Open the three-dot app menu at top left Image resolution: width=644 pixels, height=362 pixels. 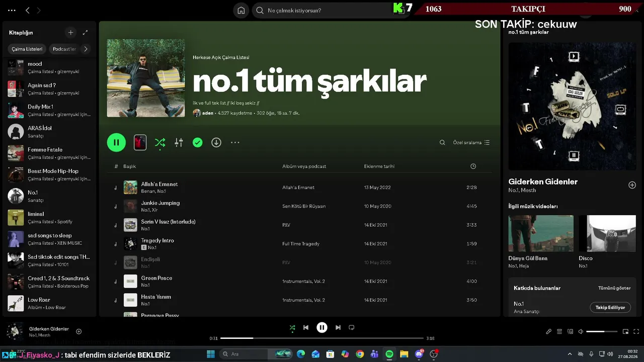(12, 10)
